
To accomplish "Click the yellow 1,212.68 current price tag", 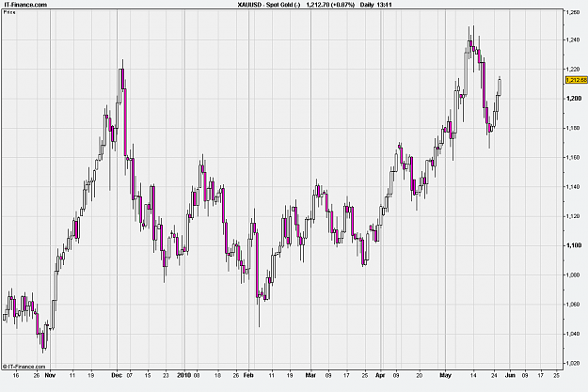I will click(576, 80).
